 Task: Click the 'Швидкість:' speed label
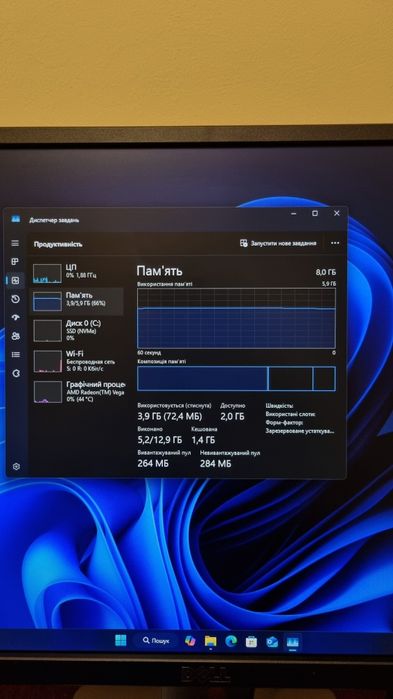coord(279,406)
